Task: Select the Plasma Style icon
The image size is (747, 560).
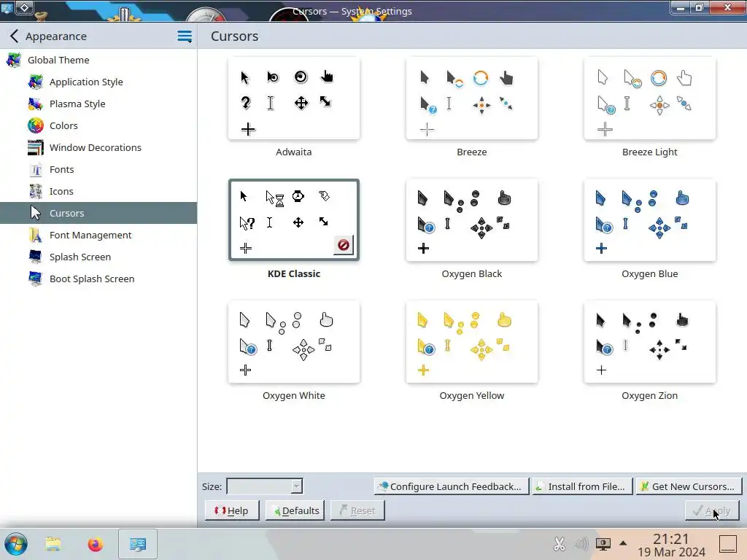Action: click(x=36, y=104)
